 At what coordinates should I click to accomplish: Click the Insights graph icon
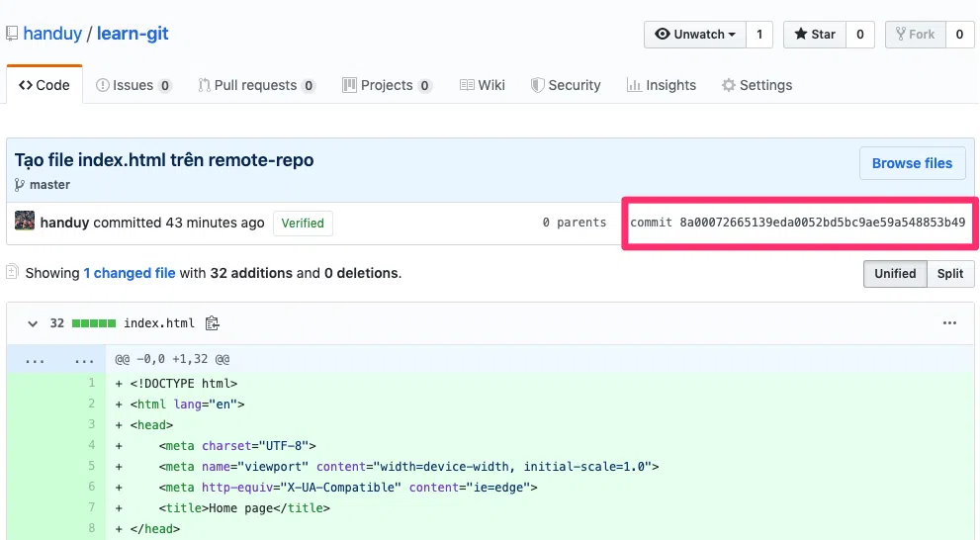coord(634,85)
